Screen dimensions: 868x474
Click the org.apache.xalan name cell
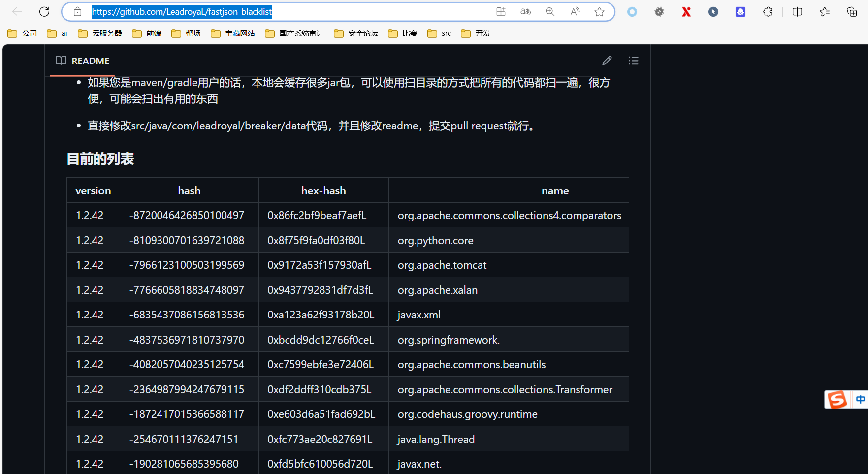coord(509,290)
